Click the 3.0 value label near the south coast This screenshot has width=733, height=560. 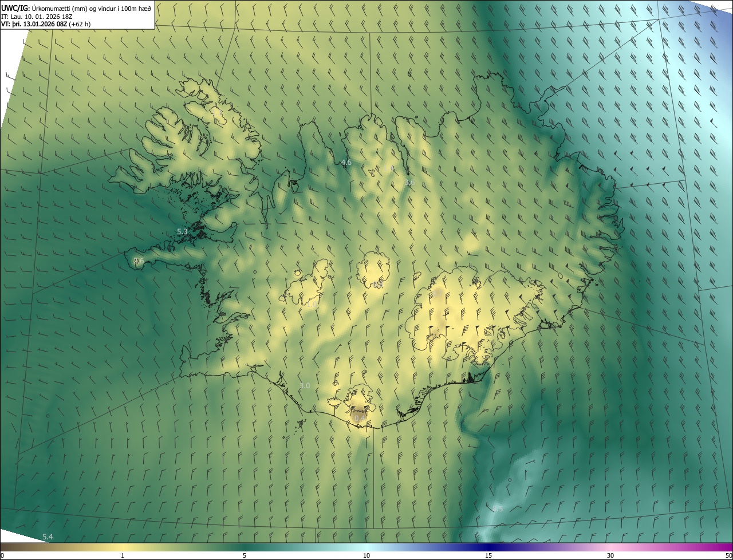[305, 386]
